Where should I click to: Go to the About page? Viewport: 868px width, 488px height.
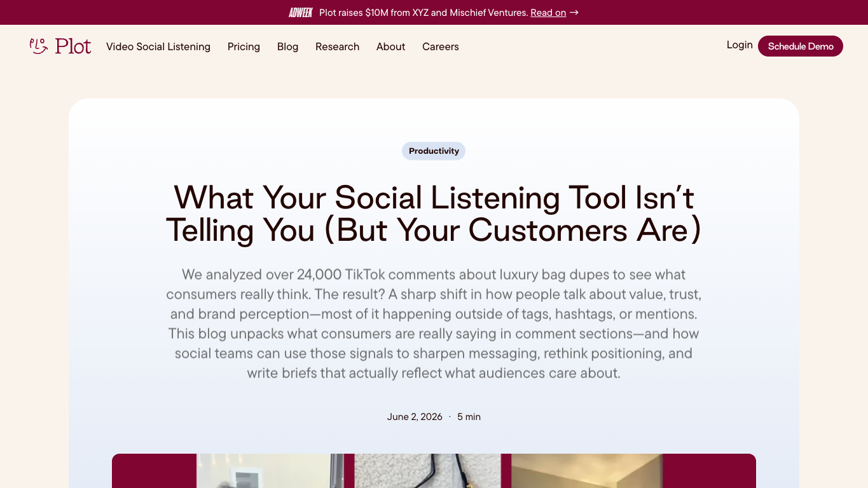pyautogui.click(x=390, y=46)
